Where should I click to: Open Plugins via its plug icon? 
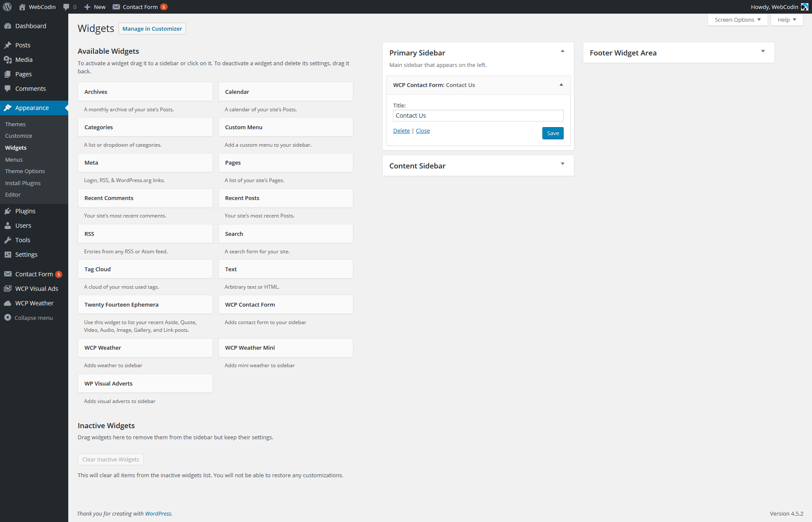click(x=8, y=211)
